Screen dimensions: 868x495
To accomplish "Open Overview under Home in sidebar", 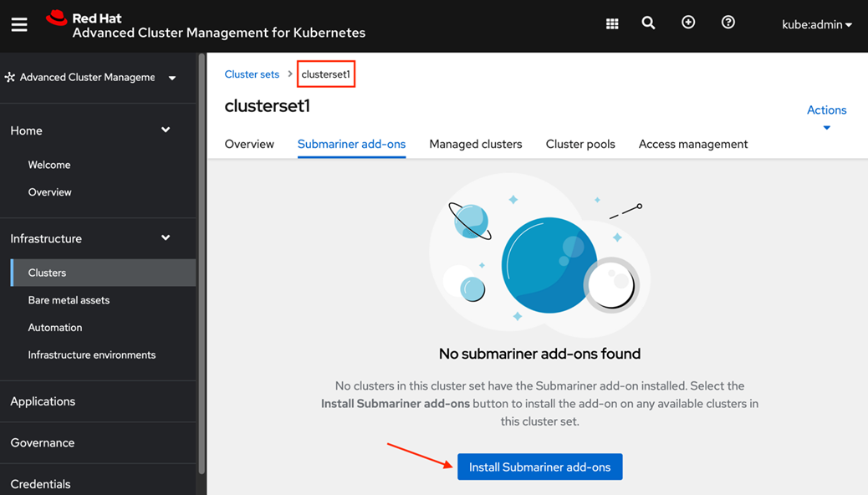I will click(50, 192).
